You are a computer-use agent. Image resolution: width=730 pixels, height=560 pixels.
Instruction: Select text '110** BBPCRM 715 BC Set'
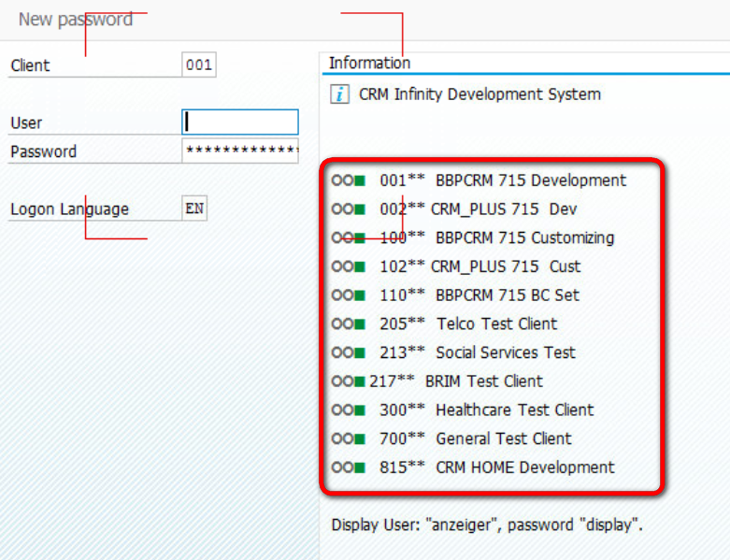coord(480,295)
